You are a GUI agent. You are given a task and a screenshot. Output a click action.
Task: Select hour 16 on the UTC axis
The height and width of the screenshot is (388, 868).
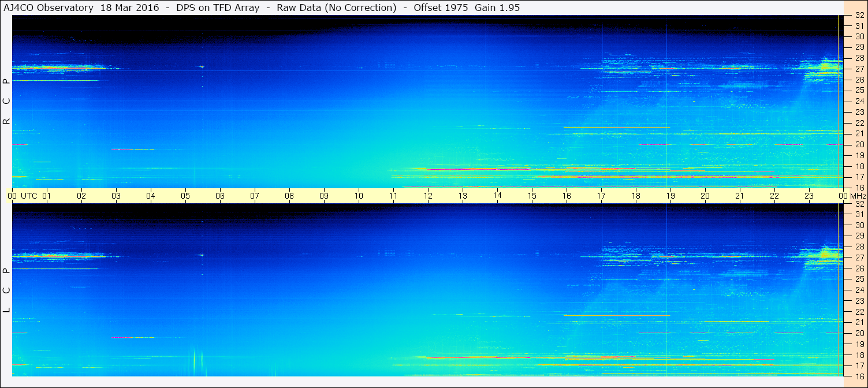(567, 196)
